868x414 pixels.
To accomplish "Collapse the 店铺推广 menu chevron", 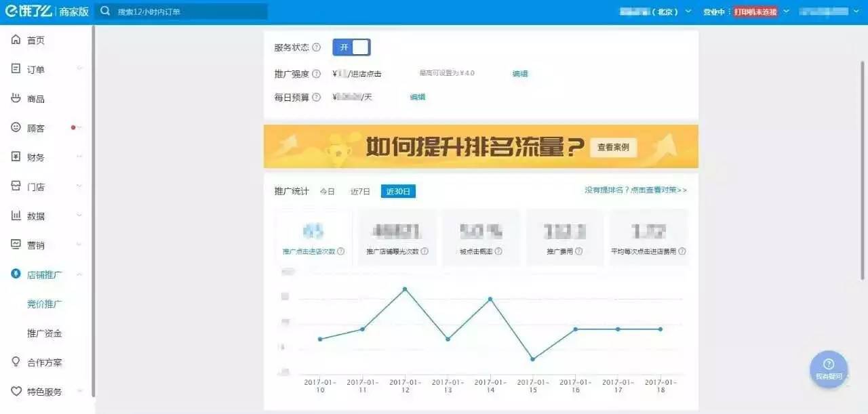I will (79, 274).
